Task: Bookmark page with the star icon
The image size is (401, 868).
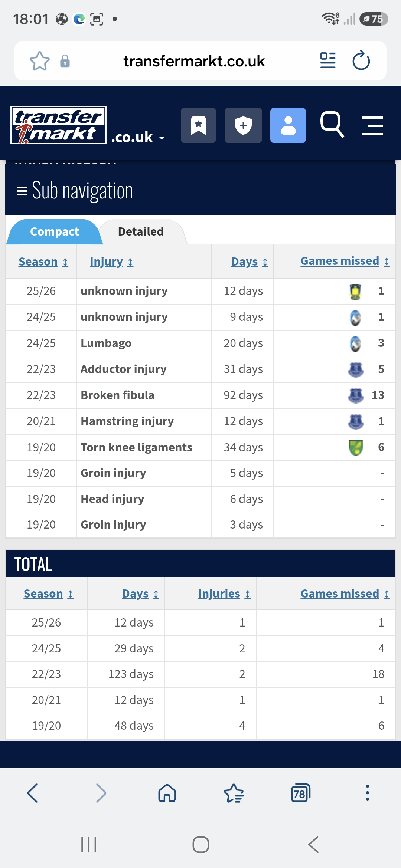Action: tap(40, 61)
